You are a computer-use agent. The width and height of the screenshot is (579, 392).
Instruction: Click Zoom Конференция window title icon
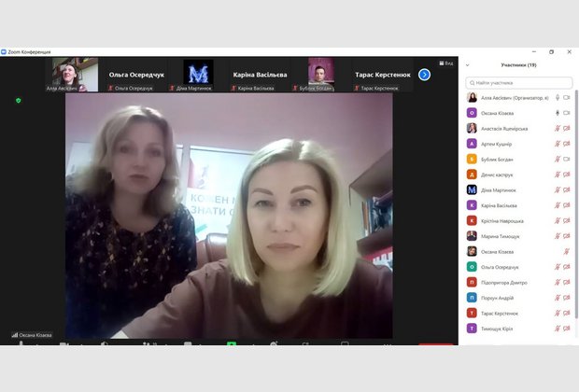pos(4,51)
